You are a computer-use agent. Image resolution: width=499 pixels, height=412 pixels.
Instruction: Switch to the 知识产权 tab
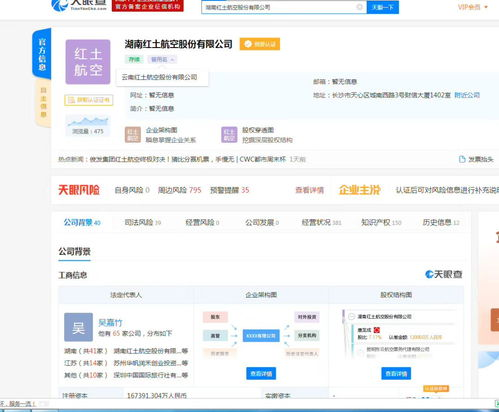click(x=381, y=223)
